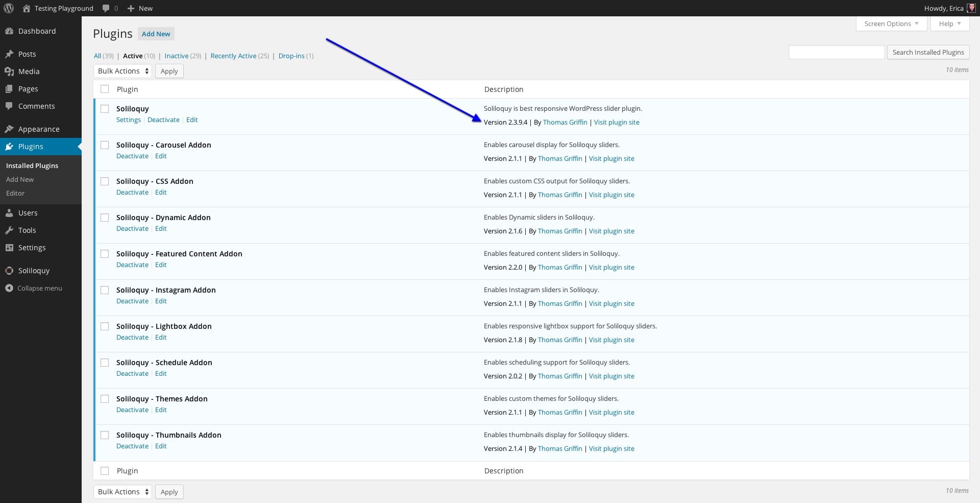
Task: Switch to the Inactive plugins filter
Action: tap(177, 56)
